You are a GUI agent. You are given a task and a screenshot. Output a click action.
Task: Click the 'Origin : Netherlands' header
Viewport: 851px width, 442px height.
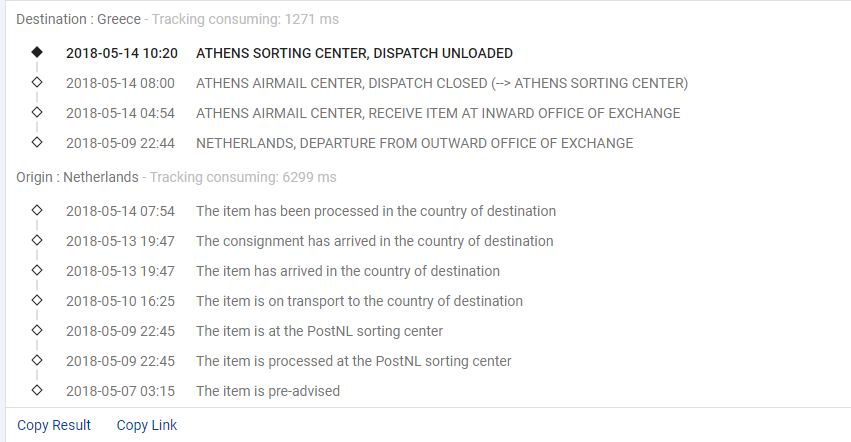[77, 177]
